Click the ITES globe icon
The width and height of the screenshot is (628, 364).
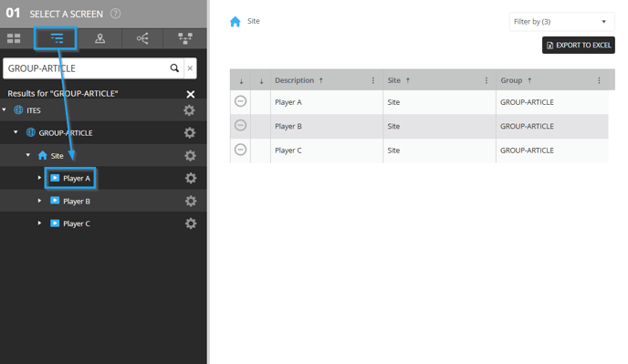tap(18, 109)
